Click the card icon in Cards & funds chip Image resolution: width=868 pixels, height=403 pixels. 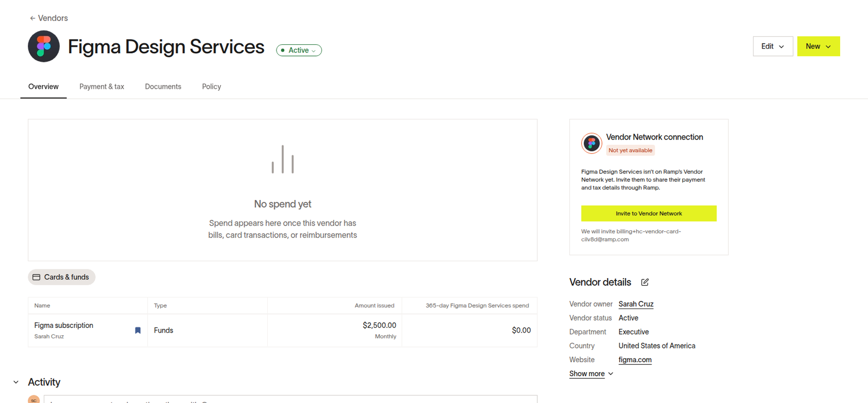pyautogui.click(x=36, y=277)
